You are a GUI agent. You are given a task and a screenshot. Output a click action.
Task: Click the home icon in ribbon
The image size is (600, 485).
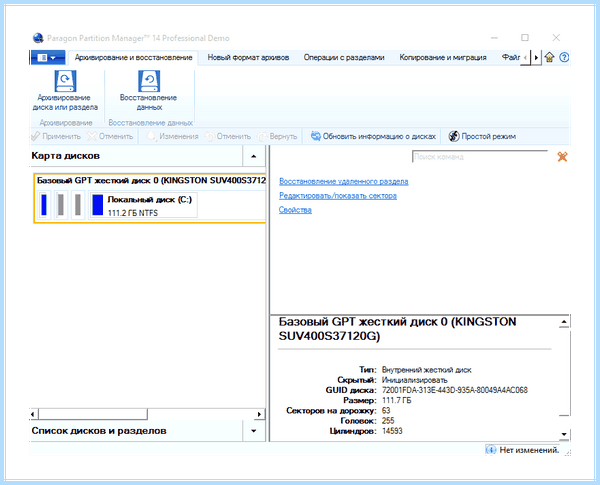click(x=549, y=58)
